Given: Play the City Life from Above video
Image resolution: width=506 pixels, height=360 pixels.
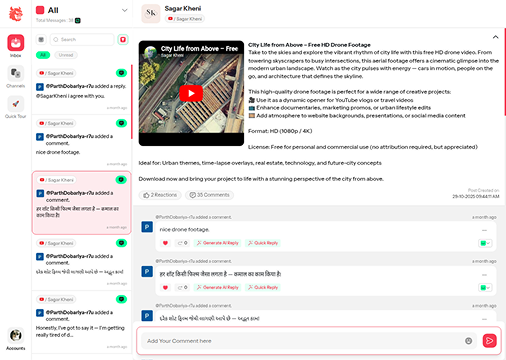Looking at the screenshot, I should pos(191,93).
